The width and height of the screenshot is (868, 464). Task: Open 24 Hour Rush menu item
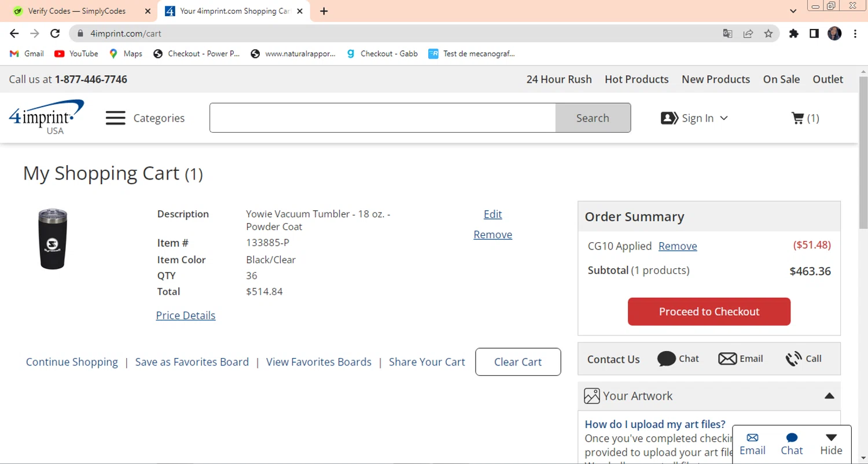pos(559,79)
